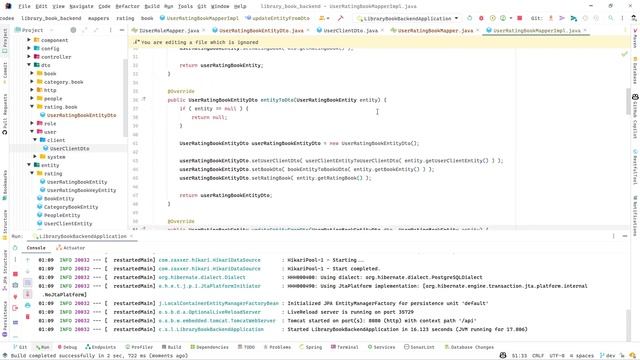Select opened file target icon in the Project panel
Viewport: 640px width, 360px height.
coord(73,30)
